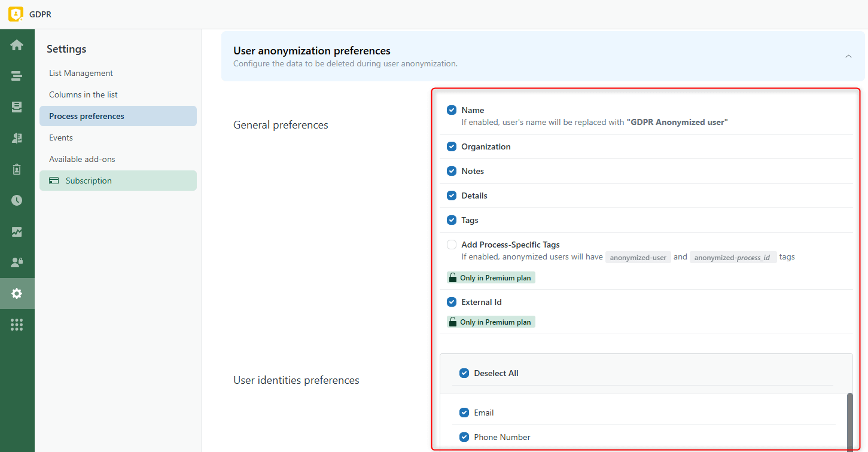Open the stacked bars icon in sidebar

(x=17, y=76)
